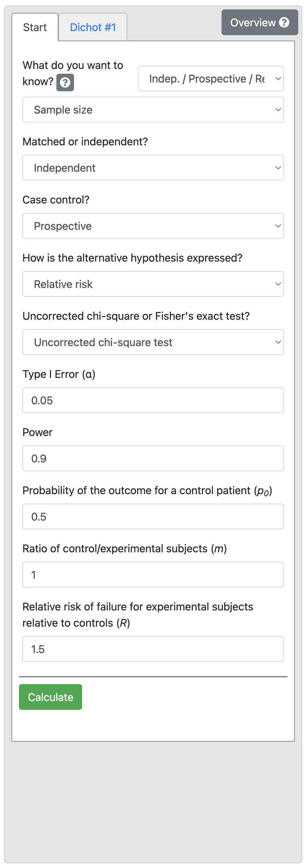308x868 pixels.
Task: Click the Overview button
Action: point(253,22)
